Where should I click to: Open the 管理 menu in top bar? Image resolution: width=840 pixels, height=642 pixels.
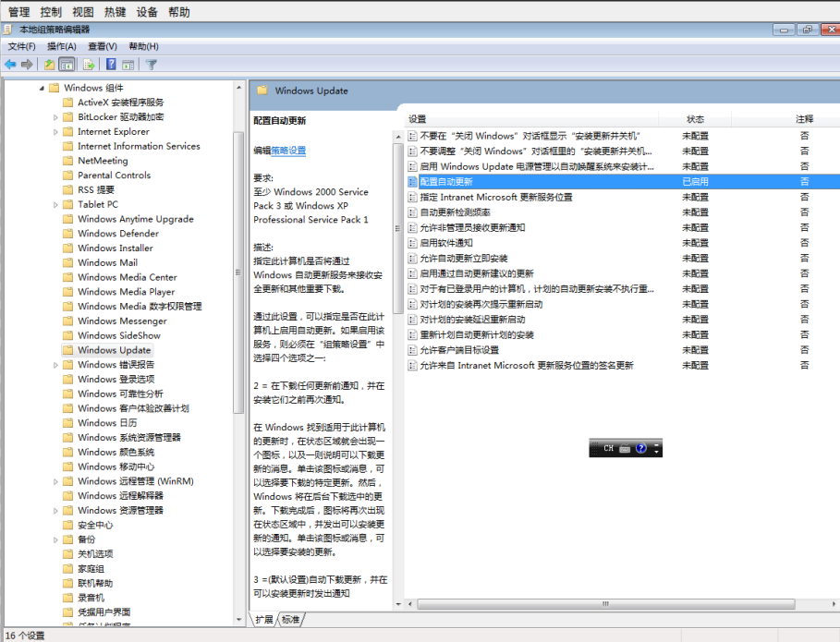18,12
